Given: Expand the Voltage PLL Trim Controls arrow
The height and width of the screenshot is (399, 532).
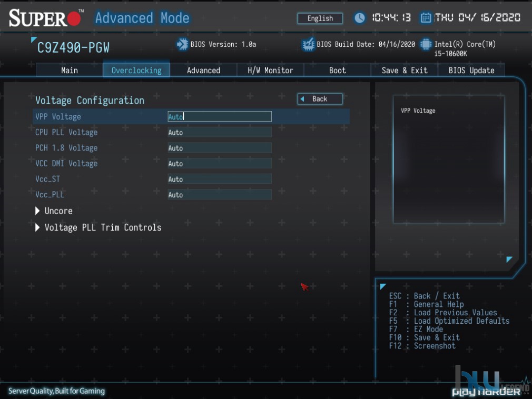Looking at the screenshot, I should (x=37, y=227).
